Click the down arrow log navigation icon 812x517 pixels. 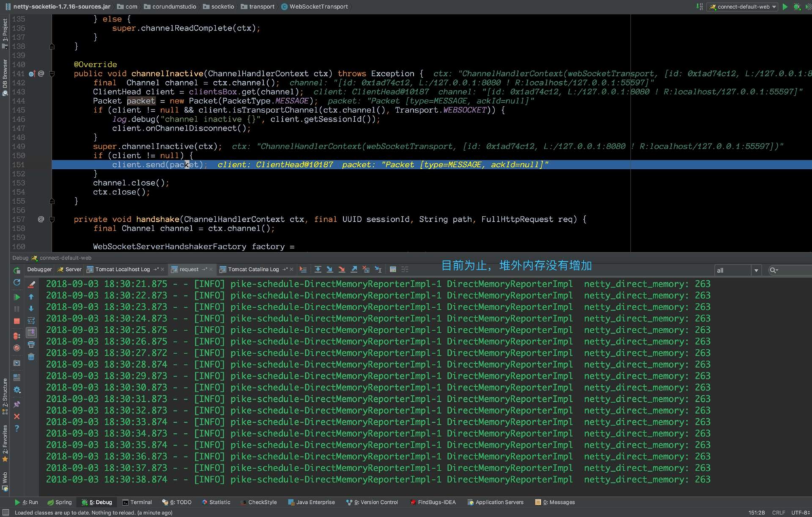(31, 309)
